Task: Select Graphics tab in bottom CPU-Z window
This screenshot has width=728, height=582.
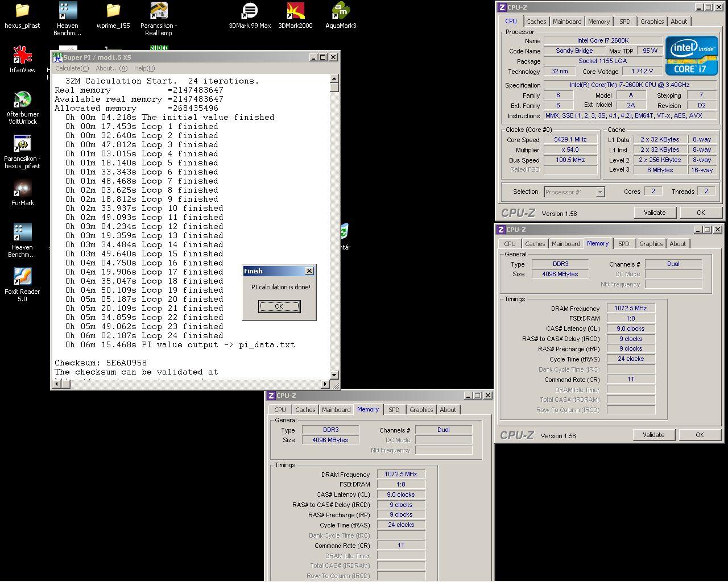Action: coord(421,410)
